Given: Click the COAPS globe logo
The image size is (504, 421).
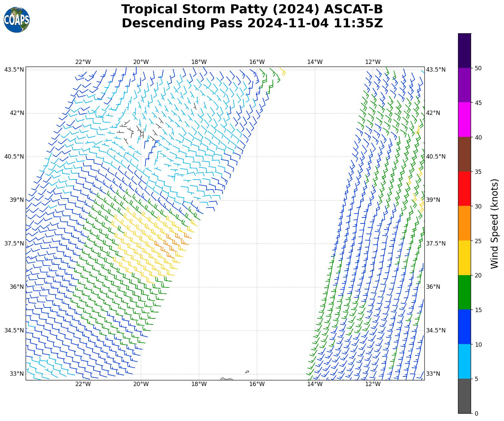Looking at the screenshot, I should coord(17,20).
